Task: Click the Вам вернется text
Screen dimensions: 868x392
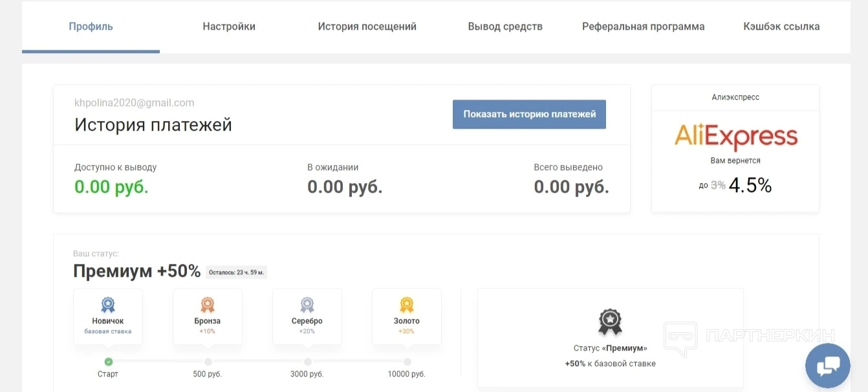Action: [x=735, y=160]
